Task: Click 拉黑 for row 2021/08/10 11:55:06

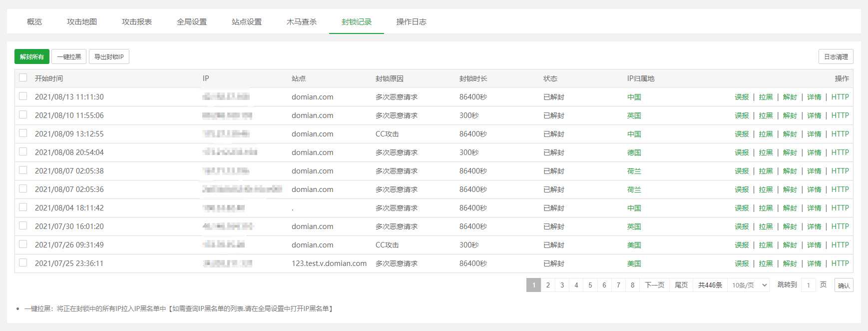Action: [x=766, y=115]
